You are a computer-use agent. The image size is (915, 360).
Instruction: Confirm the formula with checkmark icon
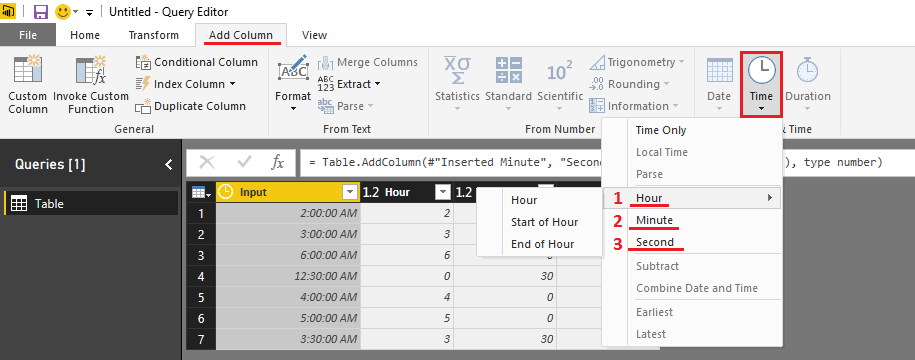point(245,163)
